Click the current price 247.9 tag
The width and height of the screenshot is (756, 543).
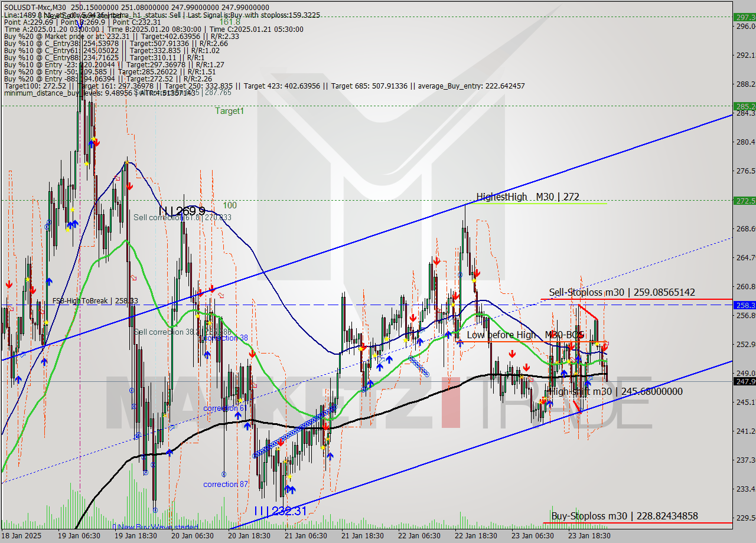744,381
